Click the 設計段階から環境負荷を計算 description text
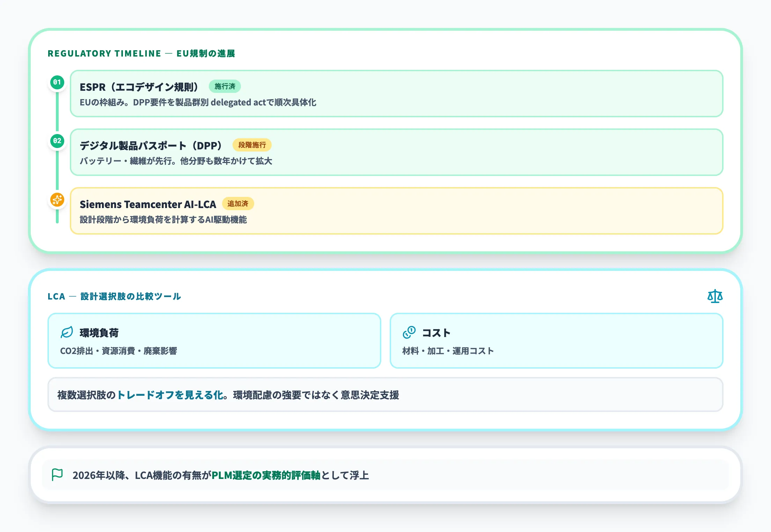 pos(163,220)
